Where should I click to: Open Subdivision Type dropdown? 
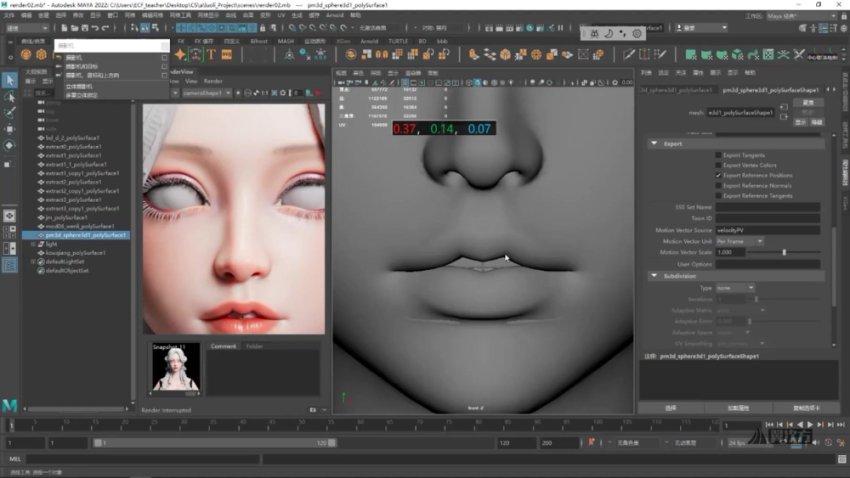click(735, 288)
